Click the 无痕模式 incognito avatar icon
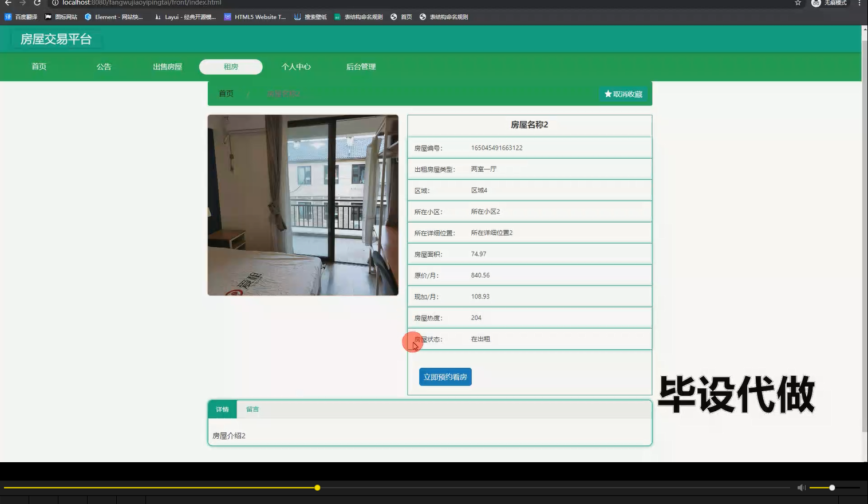Image resolution: width=868 pixels, height=504 pixels. (x=815, y=3)
